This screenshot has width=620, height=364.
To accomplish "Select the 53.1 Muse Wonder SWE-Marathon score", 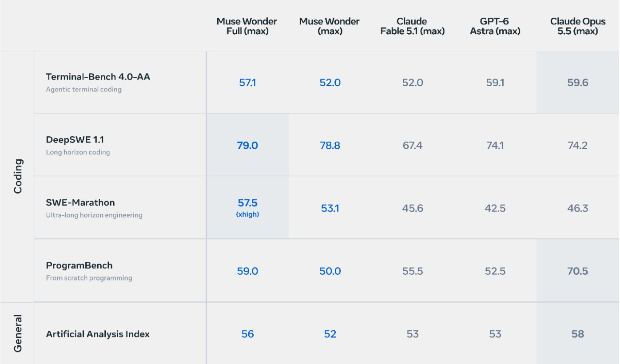I will [x=330, y=208].
